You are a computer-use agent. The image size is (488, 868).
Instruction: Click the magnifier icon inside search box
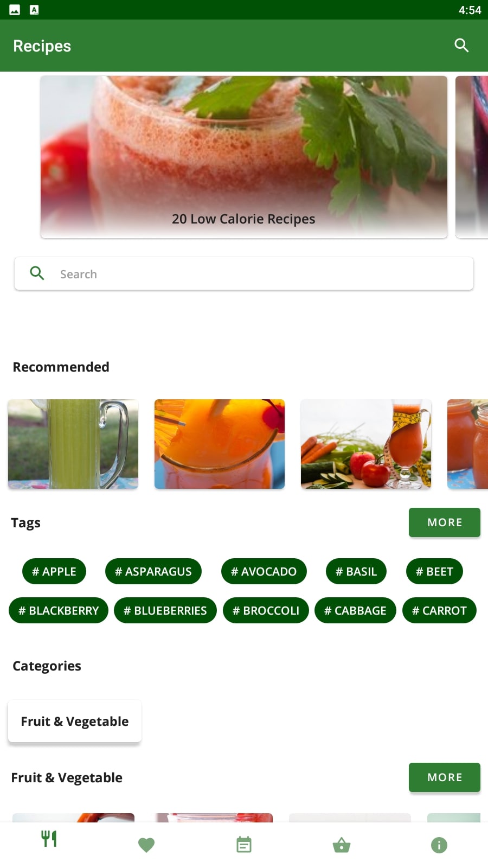(x=37, y=273)
